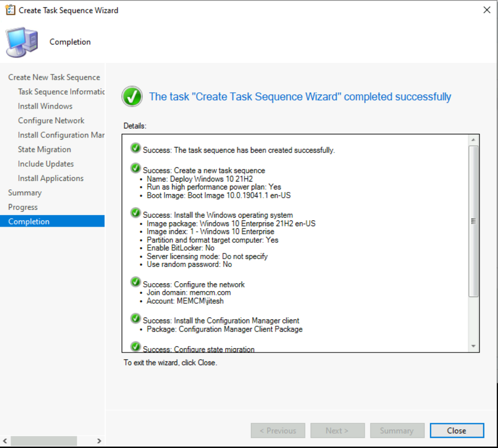Click the computer icon beside Completion heading

(22, 42)
